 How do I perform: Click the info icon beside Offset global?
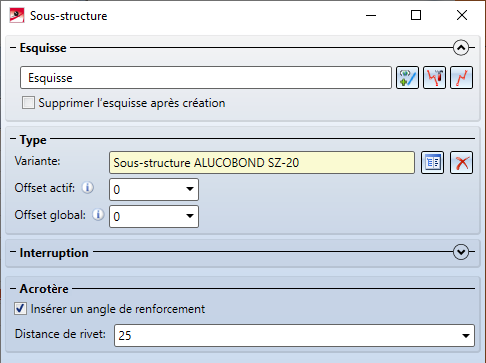pos(98,215)
